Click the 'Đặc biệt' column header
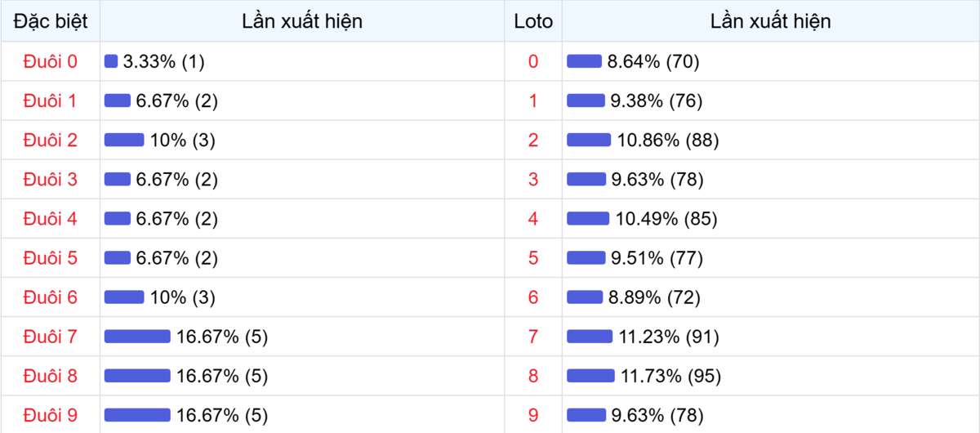Viewport: 980px width, 433px height. click(x=51, y=21)
